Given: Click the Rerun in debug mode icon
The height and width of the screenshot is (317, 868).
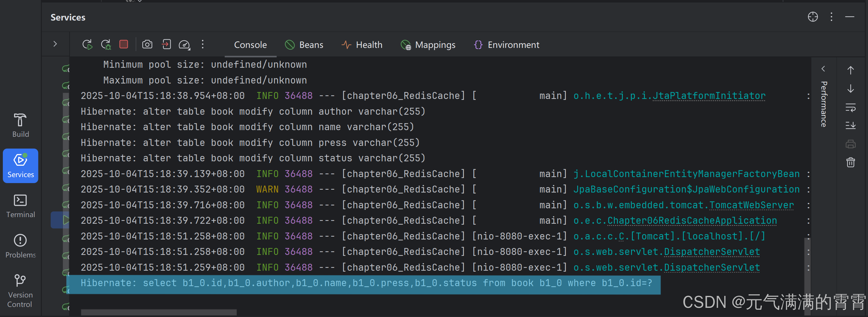Looking at the screenshot, I should 106,44.
